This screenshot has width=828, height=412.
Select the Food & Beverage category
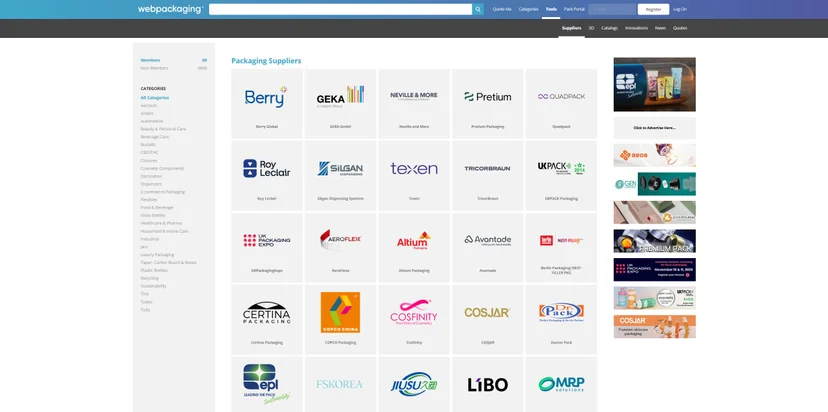tap(157, 208)
